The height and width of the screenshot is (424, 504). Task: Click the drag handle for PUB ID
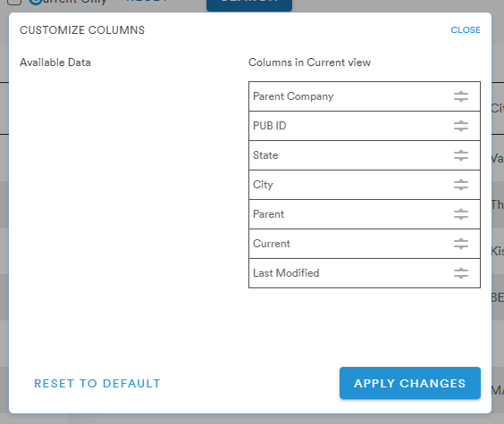coord(461,126)
